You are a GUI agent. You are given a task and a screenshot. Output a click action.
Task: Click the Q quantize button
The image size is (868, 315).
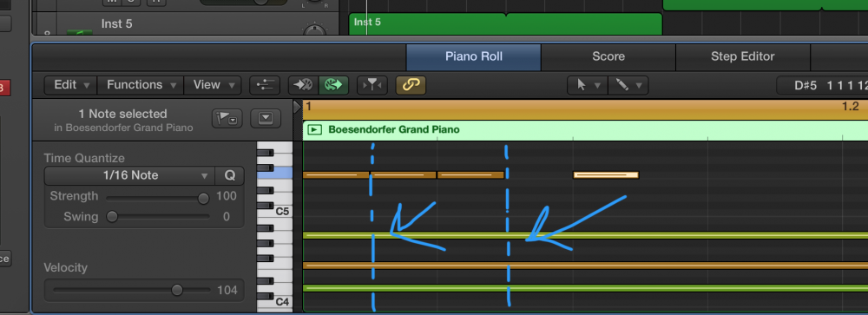click(230, 175)
